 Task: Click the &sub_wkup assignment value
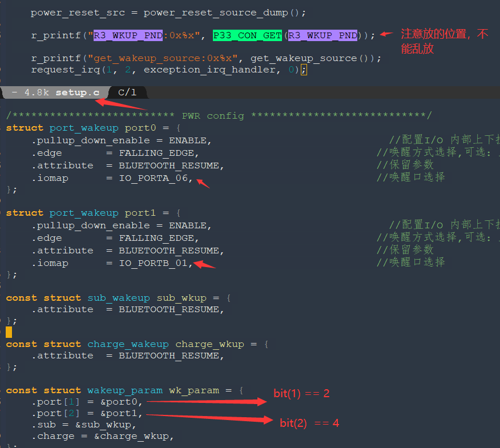click(103, 425)
